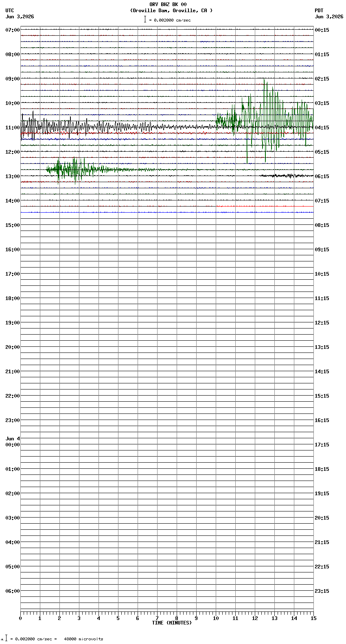Click the '12:15' PDT row label
The width and height of the screenshot is (346, 644).
point(322,323)
